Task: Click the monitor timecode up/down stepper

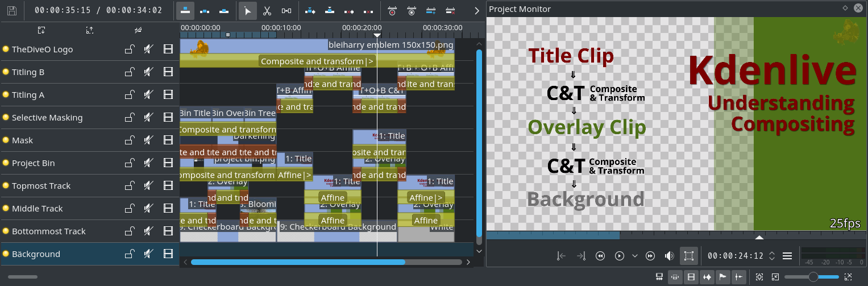Action: pyautogui.click(x=771, y=256)
